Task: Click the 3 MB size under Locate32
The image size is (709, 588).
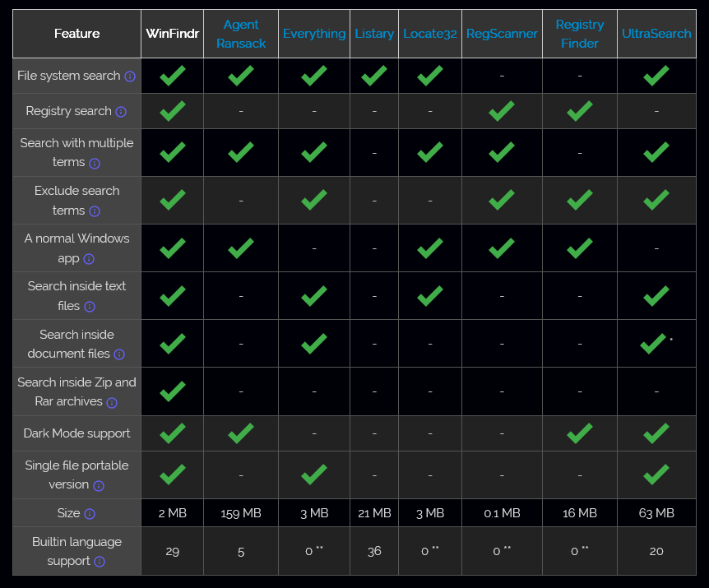Action: click(x=430, y=513)
